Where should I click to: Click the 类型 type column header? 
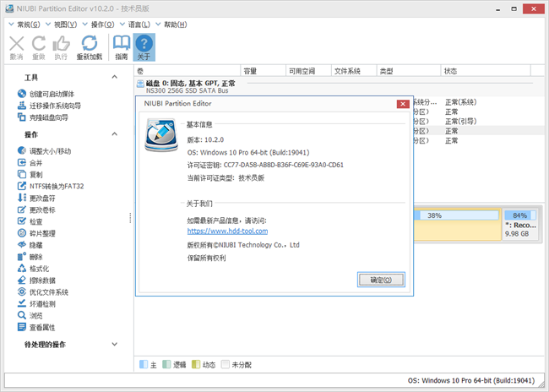coord(409,71)
